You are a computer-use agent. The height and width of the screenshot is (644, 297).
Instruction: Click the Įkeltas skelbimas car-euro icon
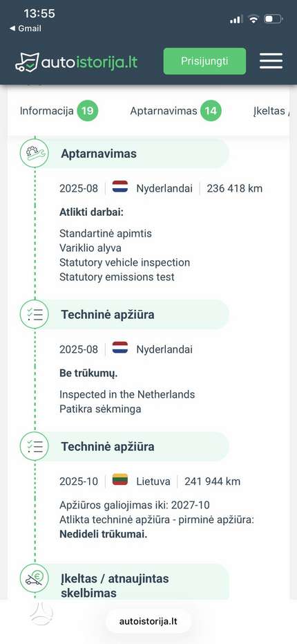[35, 578]
